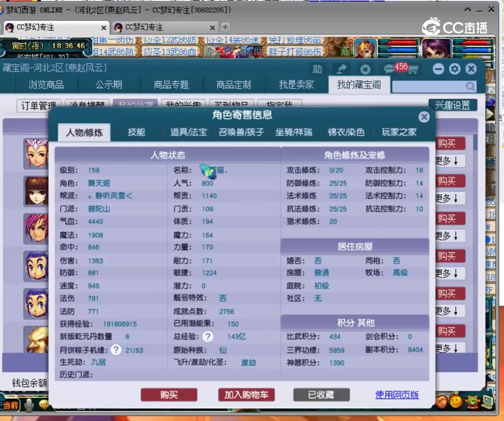The image size is (504, 421).
Task: Expand 更多 dropdown beside third list row
Action: point(450,236)
